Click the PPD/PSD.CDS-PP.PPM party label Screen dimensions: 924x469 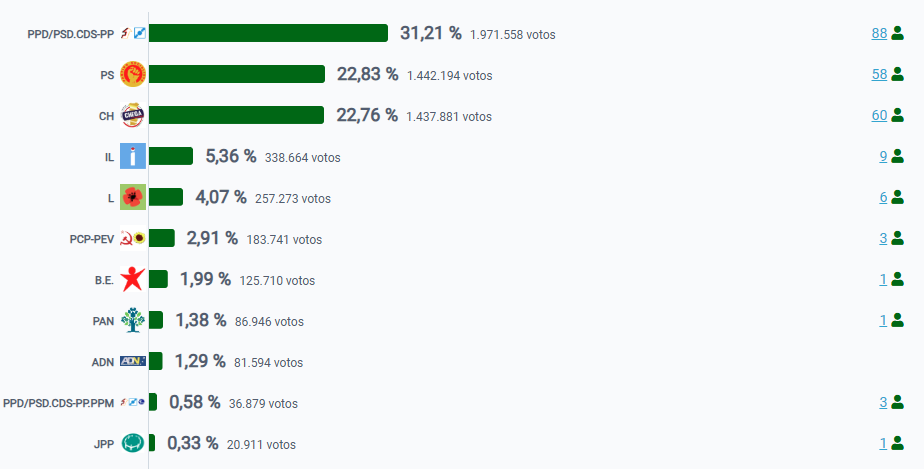coord(58,402)
